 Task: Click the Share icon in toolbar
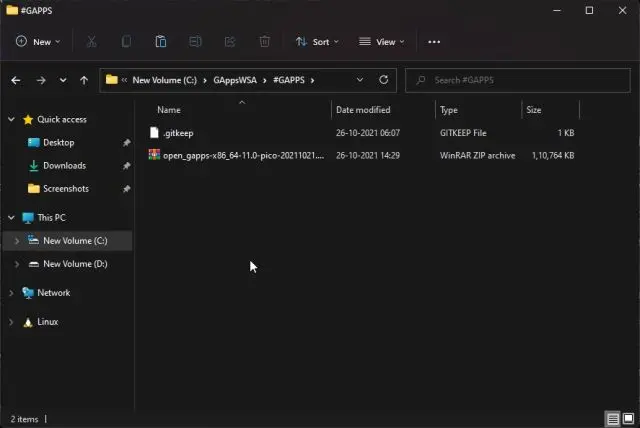pos(230,42)
